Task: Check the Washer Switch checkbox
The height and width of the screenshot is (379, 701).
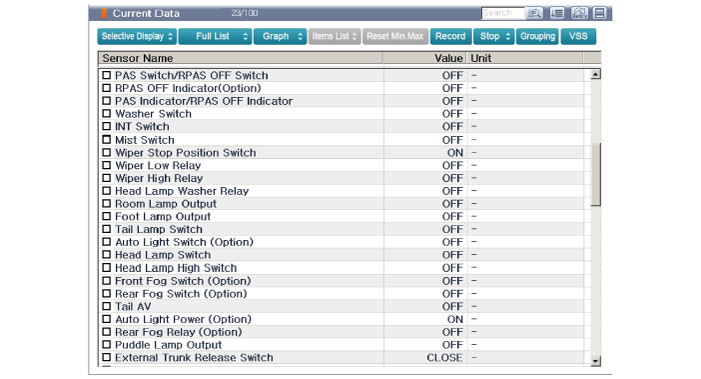Action: point(106,114)
